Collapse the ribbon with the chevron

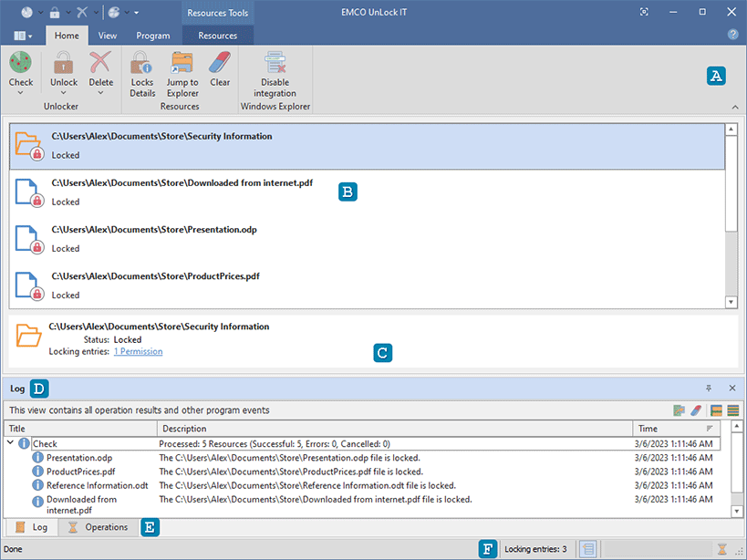(734, 107)
